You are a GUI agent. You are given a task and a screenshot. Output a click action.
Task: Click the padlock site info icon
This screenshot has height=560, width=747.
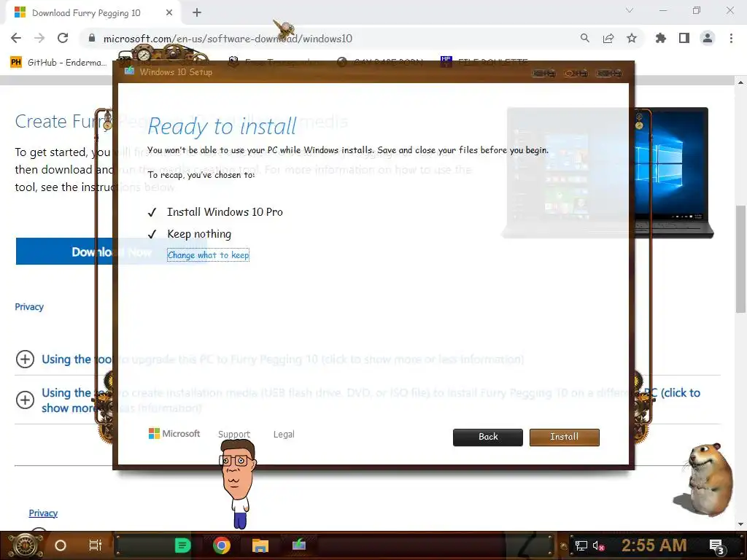coord(92,38)
